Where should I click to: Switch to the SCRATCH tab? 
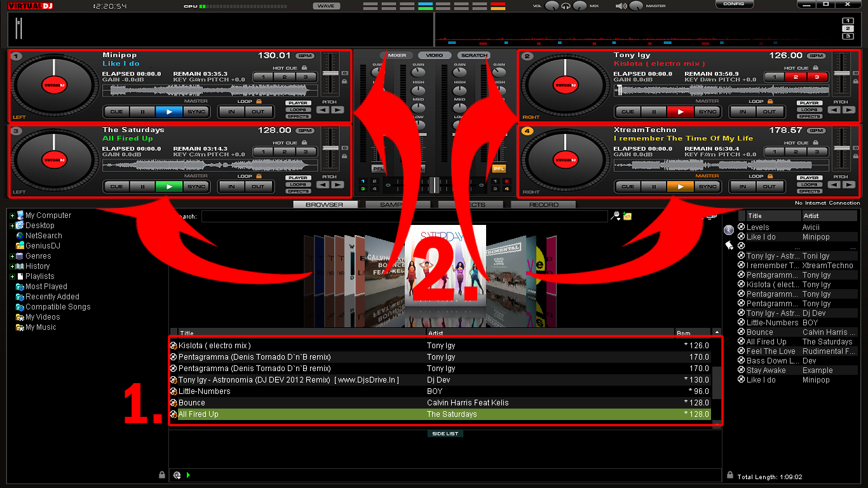click(473, 55)
